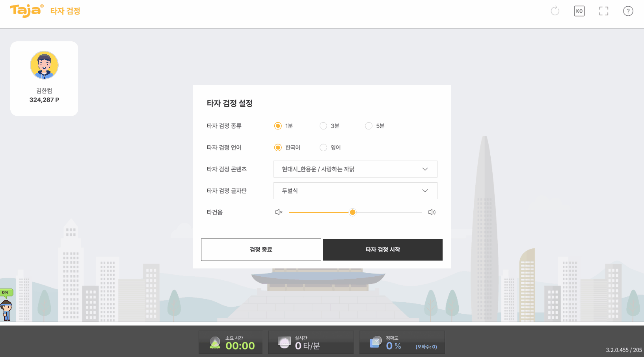Start test with 타자 검정 시작

383,250
